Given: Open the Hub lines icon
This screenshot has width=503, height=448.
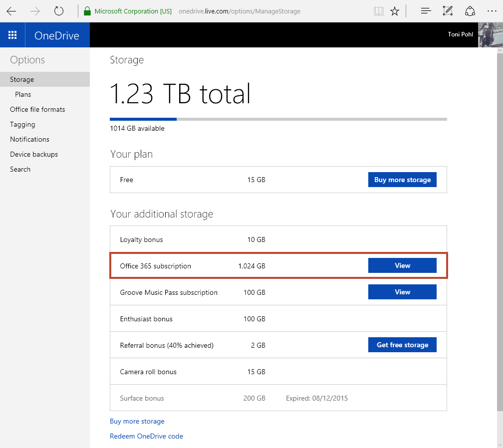Looking at the screenshot, I should [x=426, y=11].
